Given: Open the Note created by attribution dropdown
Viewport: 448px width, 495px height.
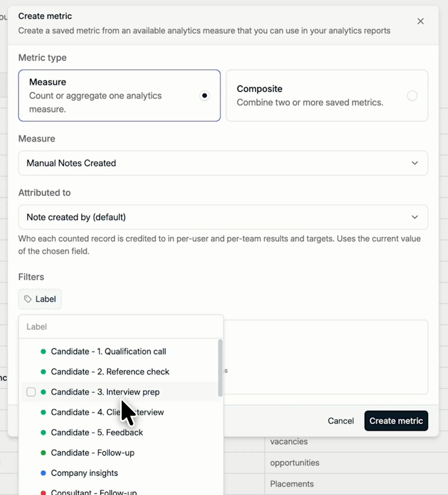Looking at the screenshot, I should [x=223, y=217].
